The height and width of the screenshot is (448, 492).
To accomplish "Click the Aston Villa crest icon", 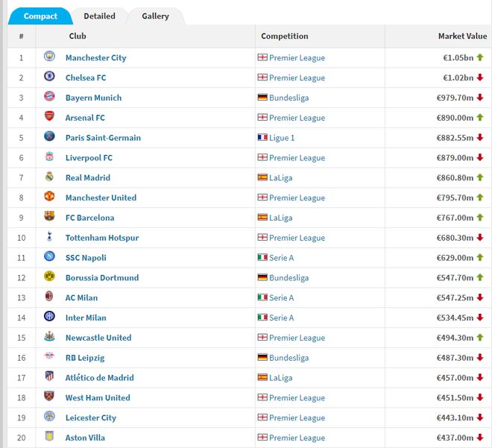I will pos(49,438).
